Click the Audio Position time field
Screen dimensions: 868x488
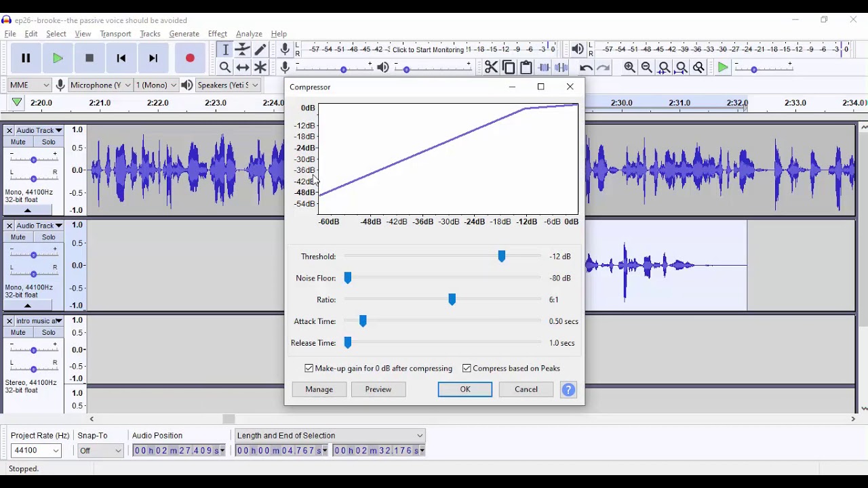[179, 451]
